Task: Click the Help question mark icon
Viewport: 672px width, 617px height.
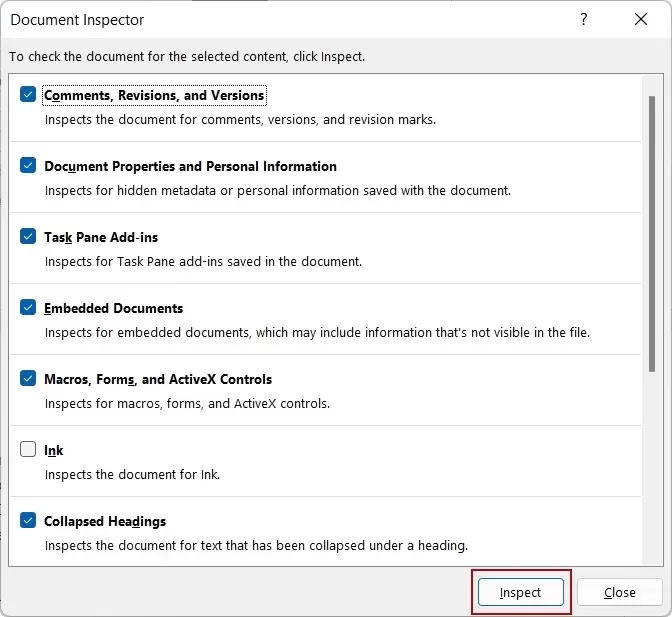Action: coord(584,20)
